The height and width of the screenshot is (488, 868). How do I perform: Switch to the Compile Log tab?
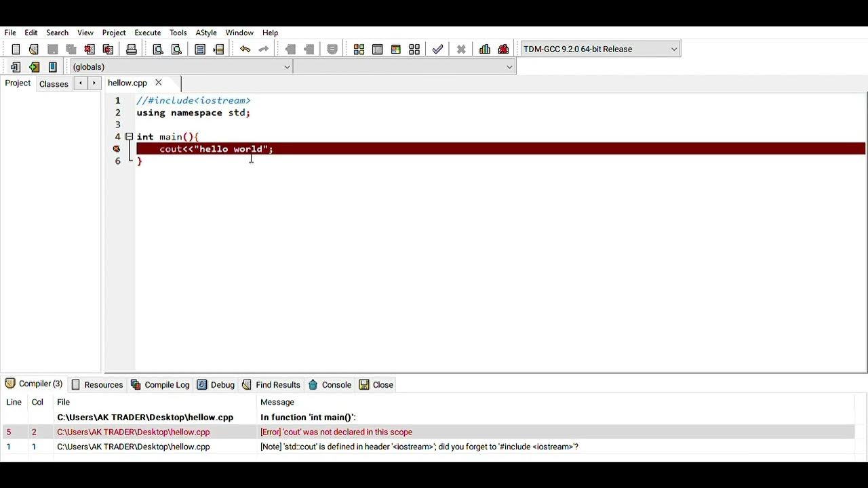coord(160,384)
